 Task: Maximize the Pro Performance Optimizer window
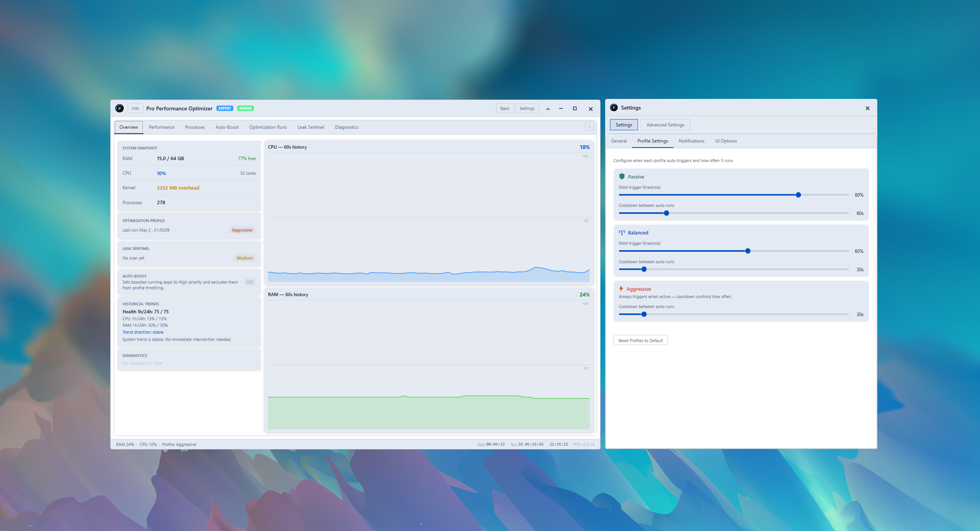pyautogui.click(x=575, y=109)
